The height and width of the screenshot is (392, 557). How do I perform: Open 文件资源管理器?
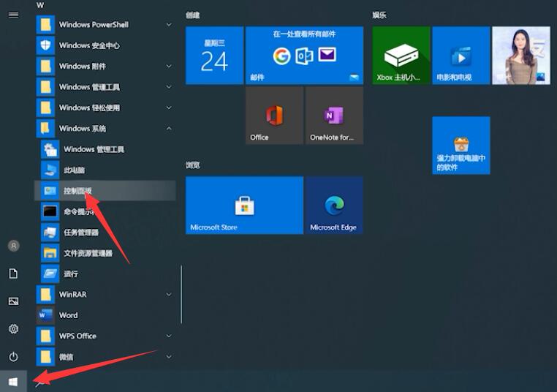tap(105, 253)
